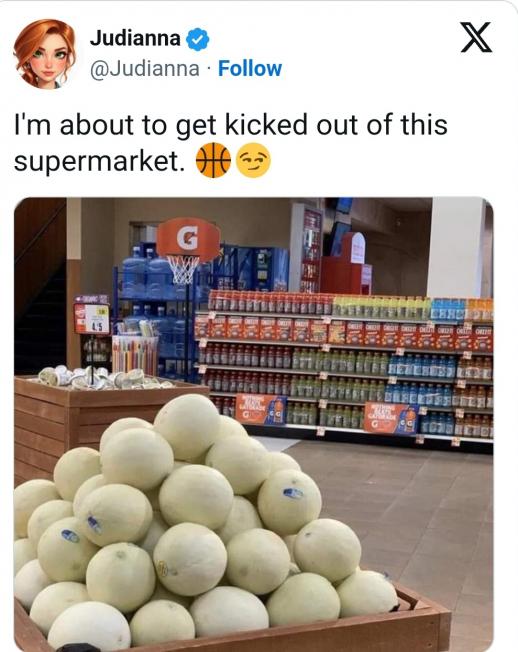
Task: Click the right orange Gatorade shelf sign
Action: click(391, 417)
